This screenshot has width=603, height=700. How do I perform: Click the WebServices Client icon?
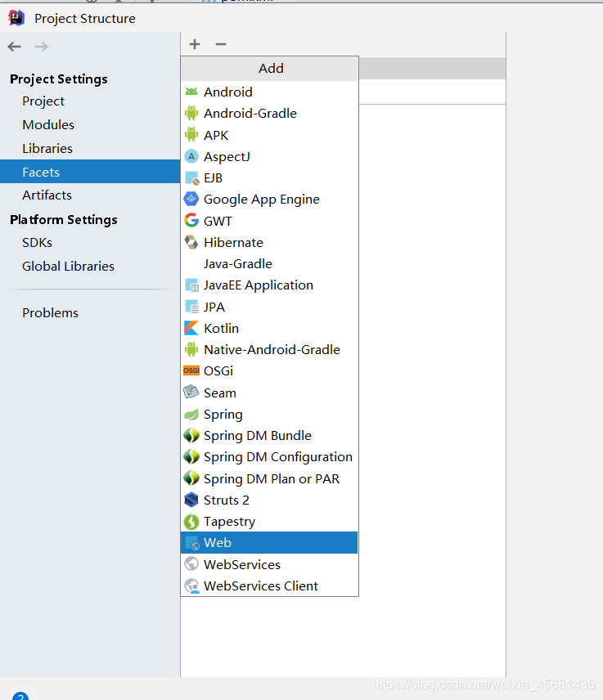click(191, 586)
